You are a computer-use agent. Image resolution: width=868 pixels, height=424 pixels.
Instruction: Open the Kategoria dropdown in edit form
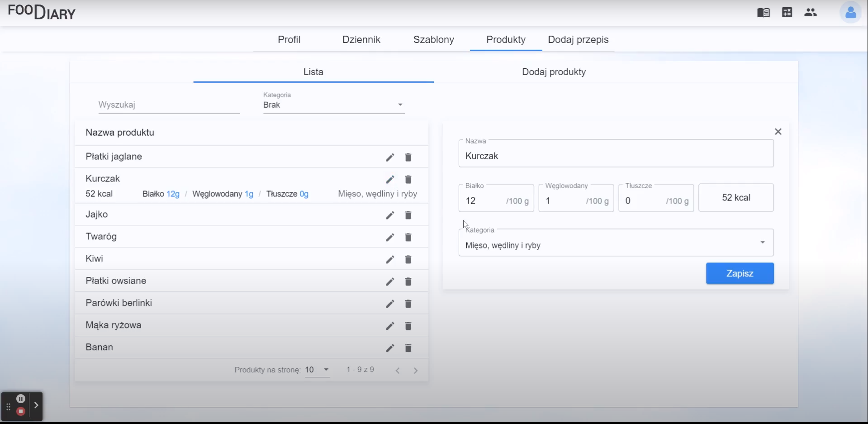point(616,243)
